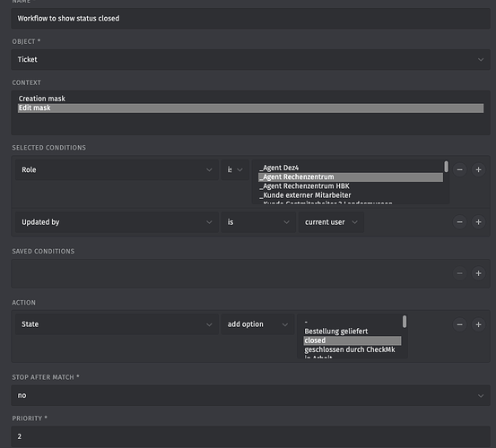This screenshot has width=496, height=448.
Task: Remove the Role condition row
Action: [459, 169]
